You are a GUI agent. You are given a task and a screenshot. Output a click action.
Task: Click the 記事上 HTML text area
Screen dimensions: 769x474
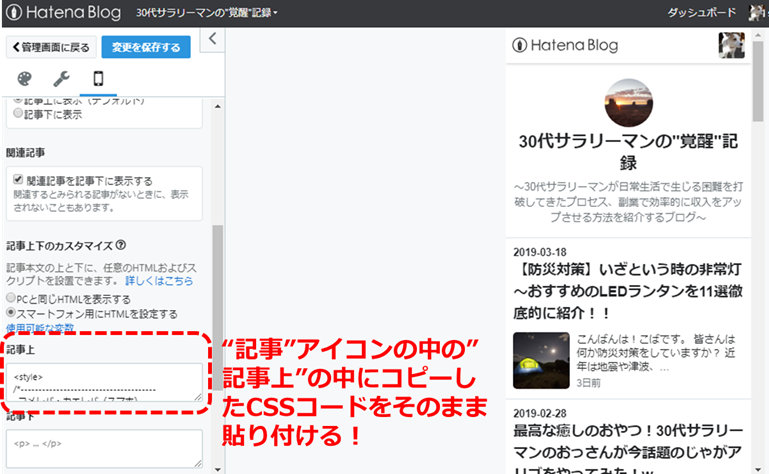coord(104,382)
